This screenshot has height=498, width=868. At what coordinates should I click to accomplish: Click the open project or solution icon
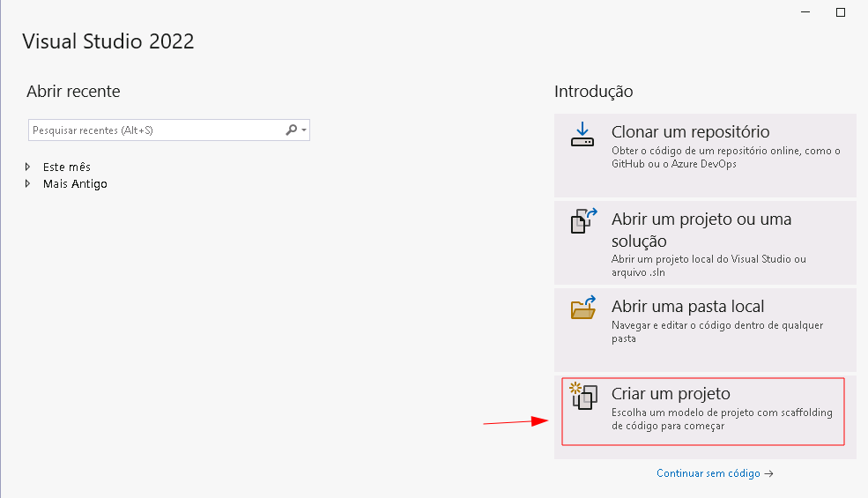(x=583, y=220)
